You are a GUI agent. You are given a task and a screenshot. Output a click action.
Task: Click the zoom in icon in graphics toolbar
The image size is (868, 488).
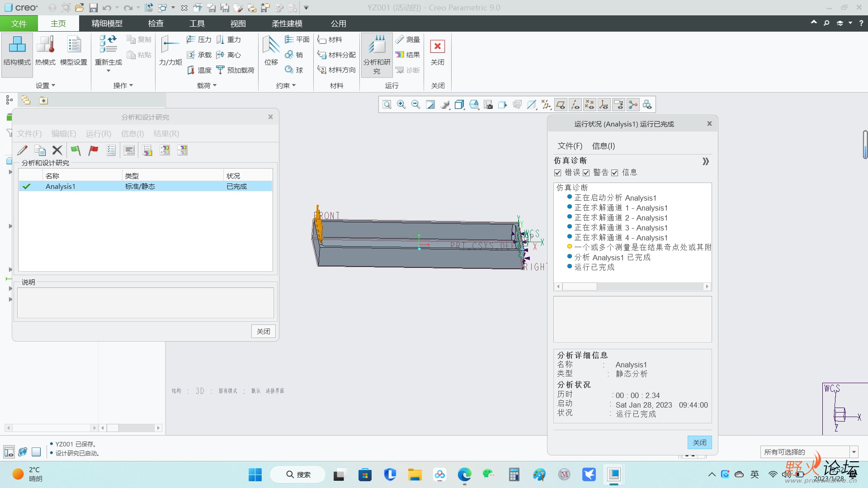401,105
